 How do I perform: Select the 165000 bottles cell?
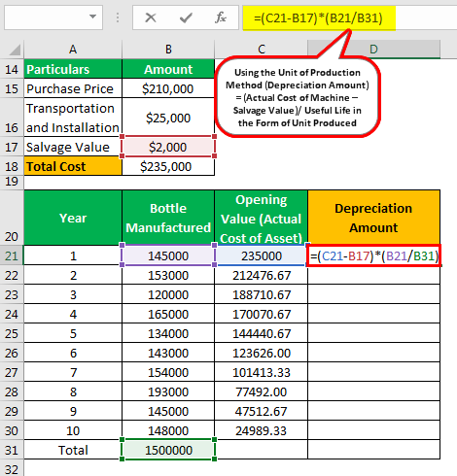tap(168, 314)
